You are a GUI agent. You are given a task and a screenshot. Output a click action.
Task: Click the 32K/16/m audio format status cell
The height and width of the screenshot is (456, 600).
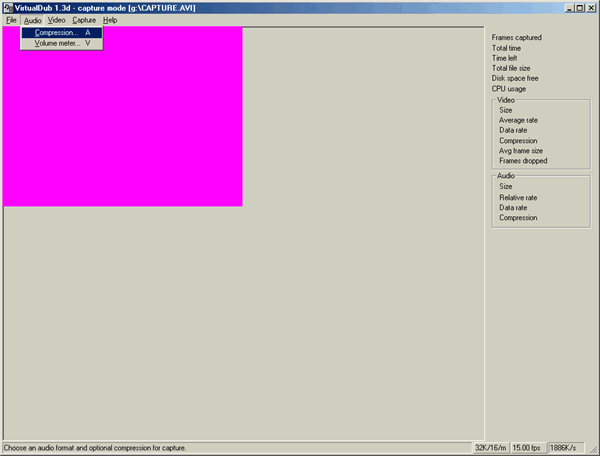coord(491,448)
